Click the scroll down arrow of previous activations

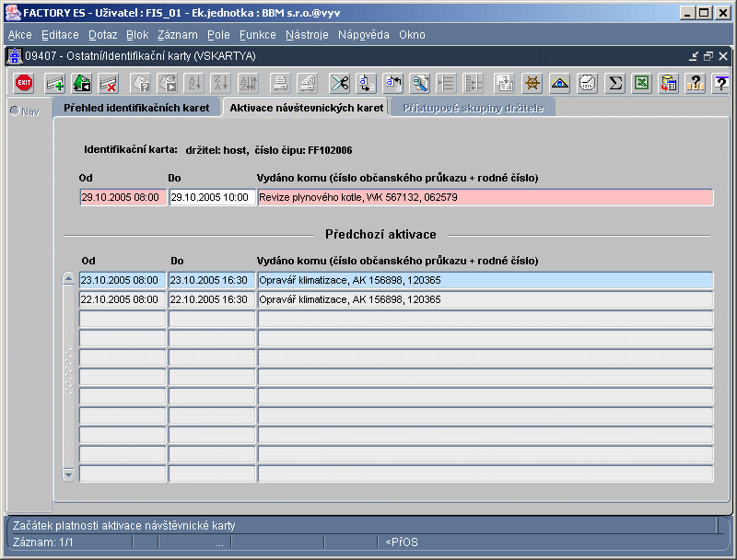(68, 474)
